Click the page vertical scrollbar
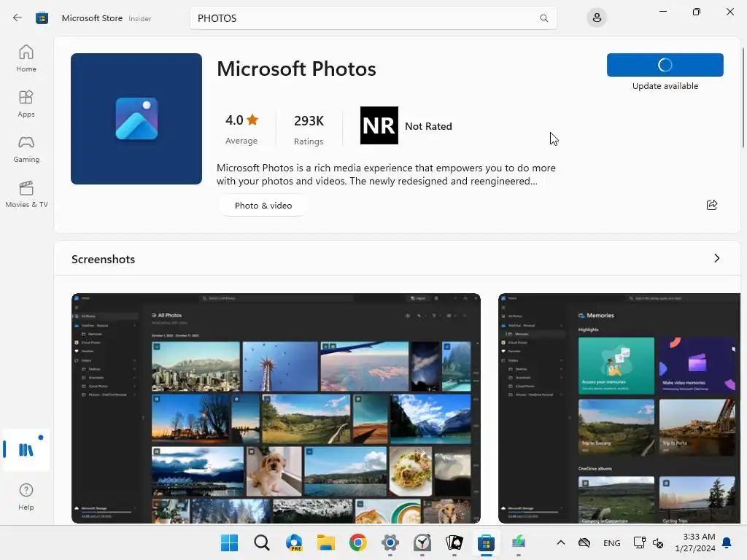 click(x=743, y=98)
